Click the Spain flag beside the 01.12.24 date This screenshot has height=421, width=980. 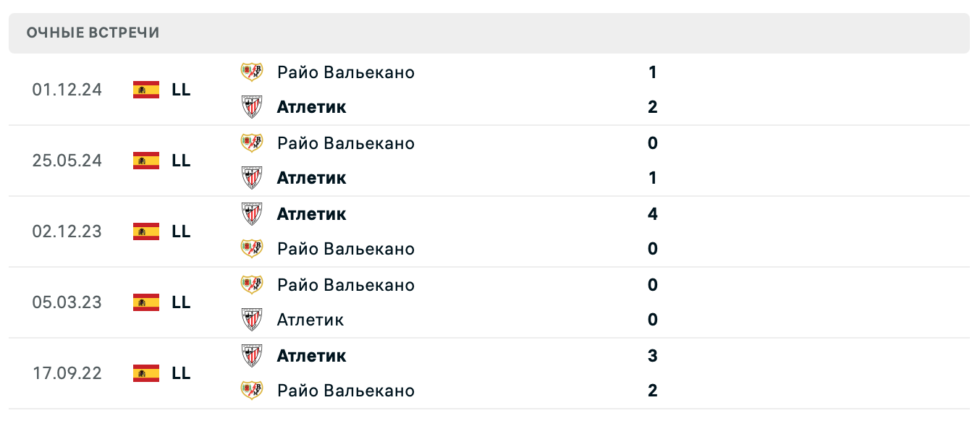(x=146, y=90)
